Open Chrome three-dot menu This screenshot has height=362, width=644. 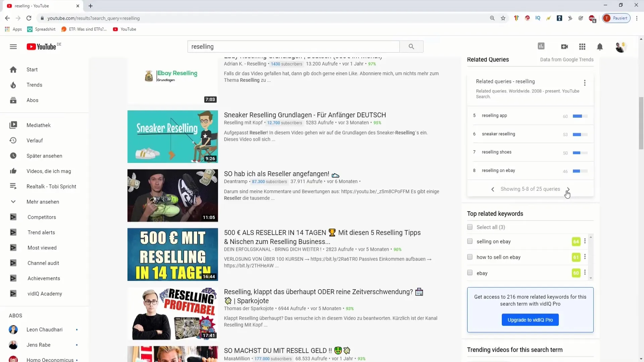[x=637, y=18]
